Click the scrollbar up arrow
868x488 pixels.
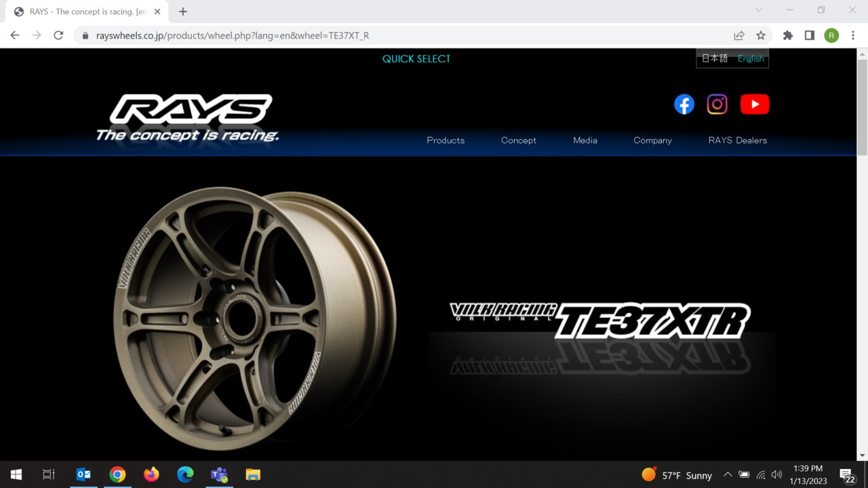[862, 54]
